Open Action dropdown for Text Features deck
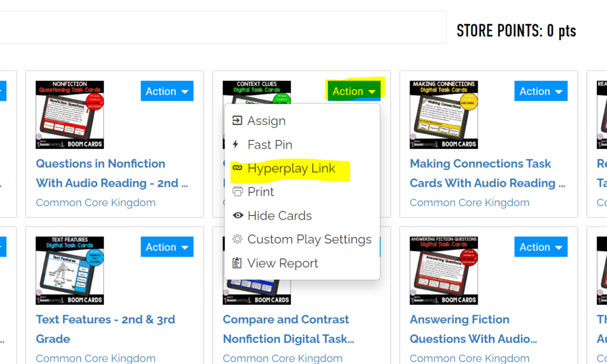607x364 pixels. click(x=167, y=247)
